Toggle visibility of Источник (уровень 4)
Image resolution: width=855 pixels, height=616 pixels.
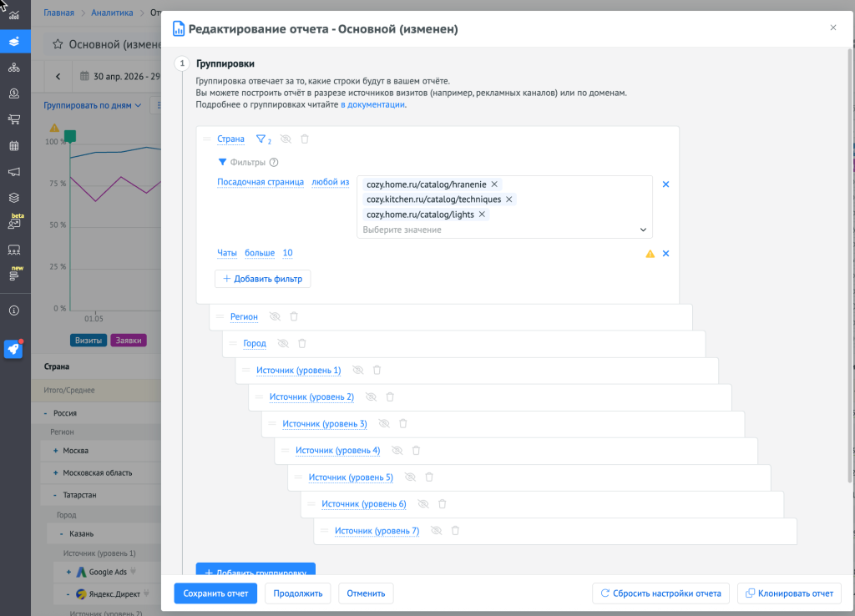397,450
